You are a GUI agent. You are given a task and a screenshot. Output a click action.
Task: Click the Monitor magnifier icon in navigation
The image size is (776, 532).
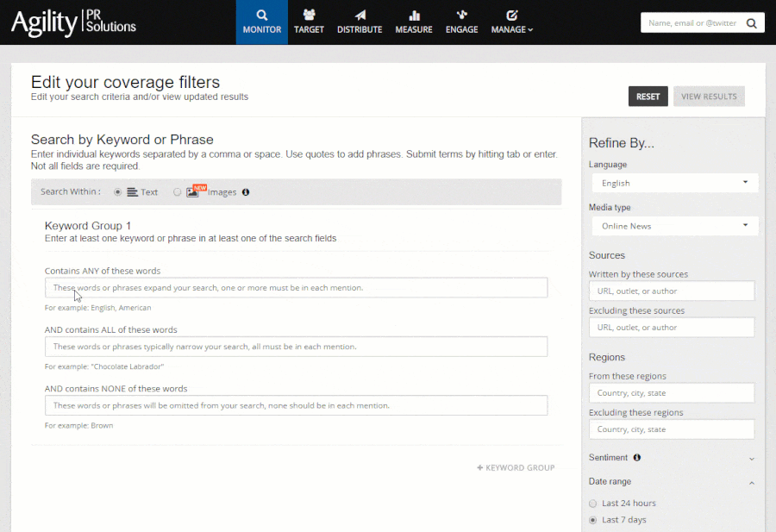262,16
